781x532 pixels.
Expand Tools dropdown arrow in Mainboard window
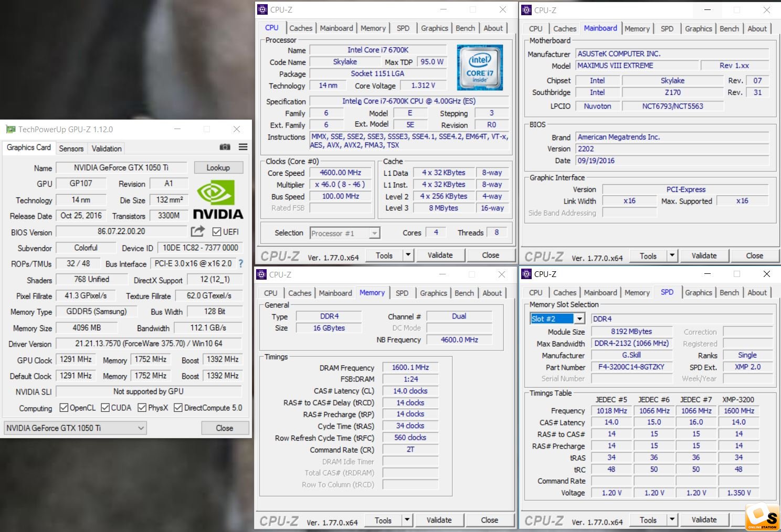click(672, 256)
